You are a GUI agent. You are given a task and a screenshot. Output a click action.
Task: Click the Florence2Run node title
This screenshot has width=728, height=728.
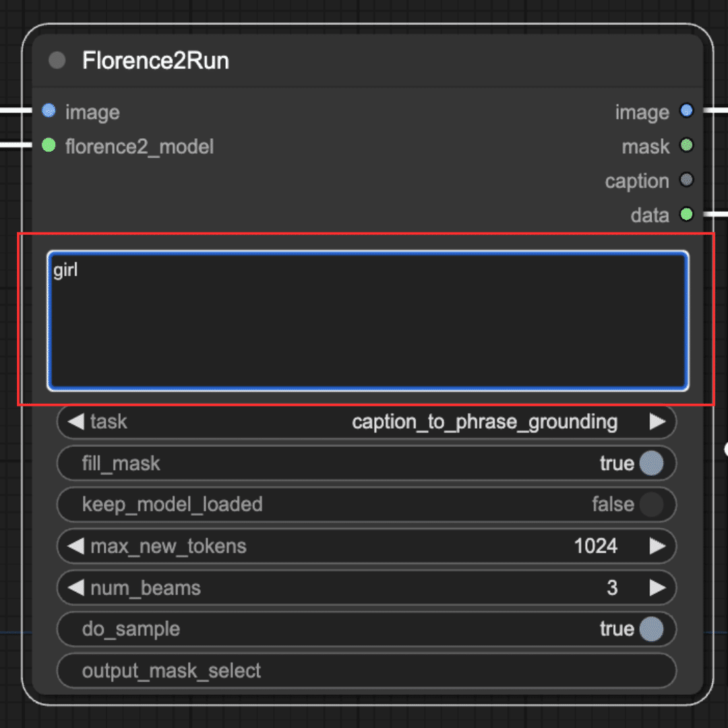point(156,61)
